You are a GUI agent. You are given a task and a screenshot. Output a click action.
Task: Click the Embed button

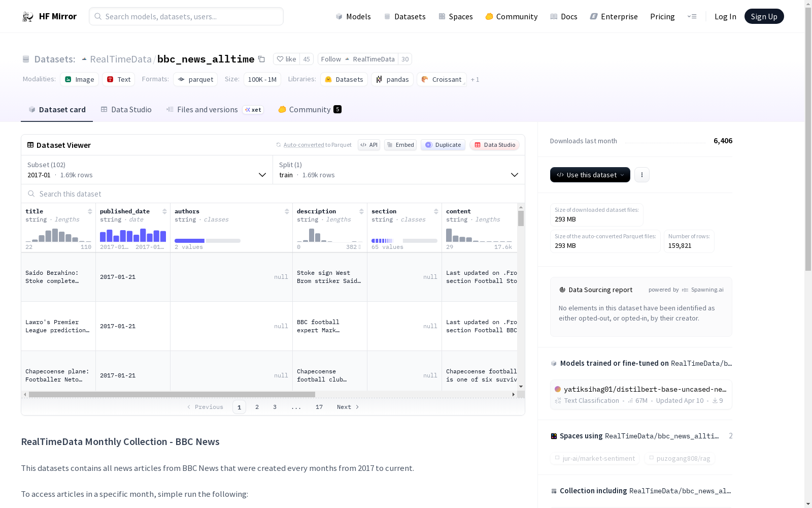pyautogui.click(x=400, y=145)
